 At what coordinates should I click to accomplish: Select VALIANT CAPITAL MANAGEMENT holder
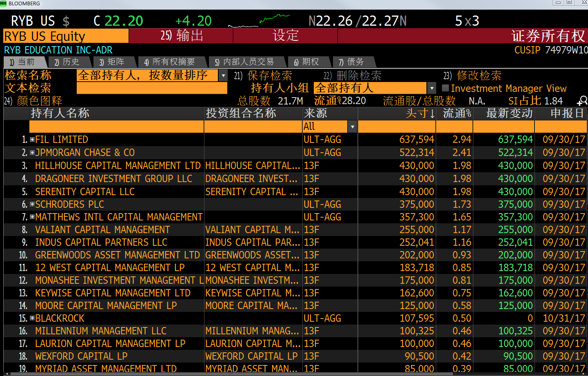[102, 229]
